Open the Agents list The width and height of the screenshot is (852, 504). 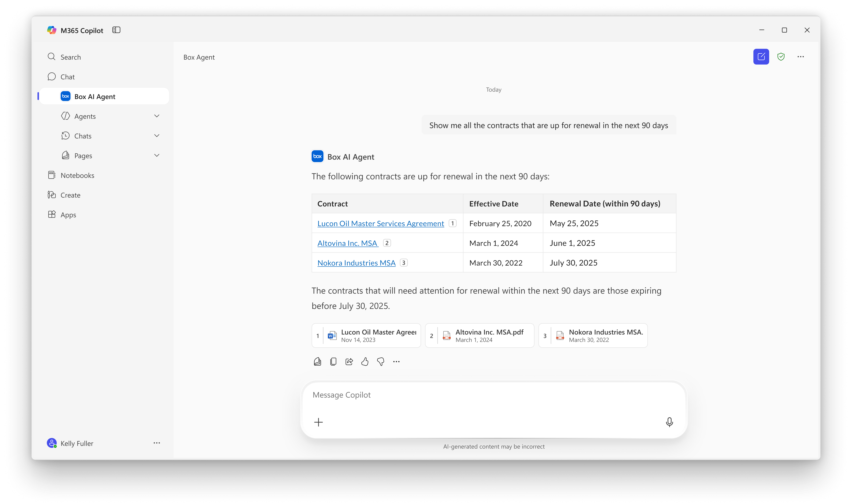click(x=85, y=116)
